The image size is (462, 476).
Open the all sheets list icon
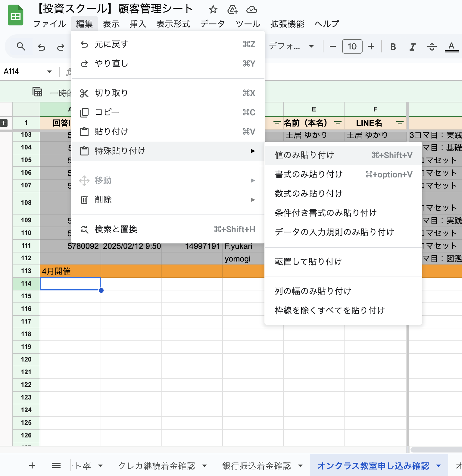coord(56,466)
